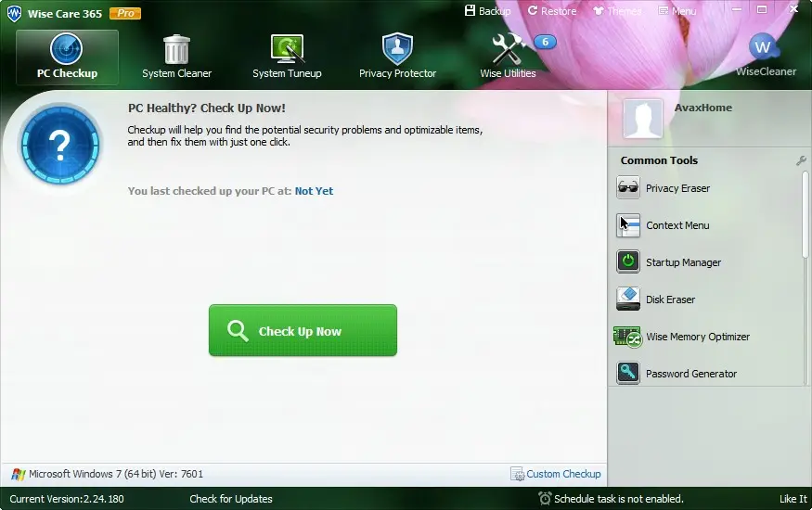This screenshot has width=812, height=510.
Task: Click the AvaxHome username
Action: coord(703,108)
